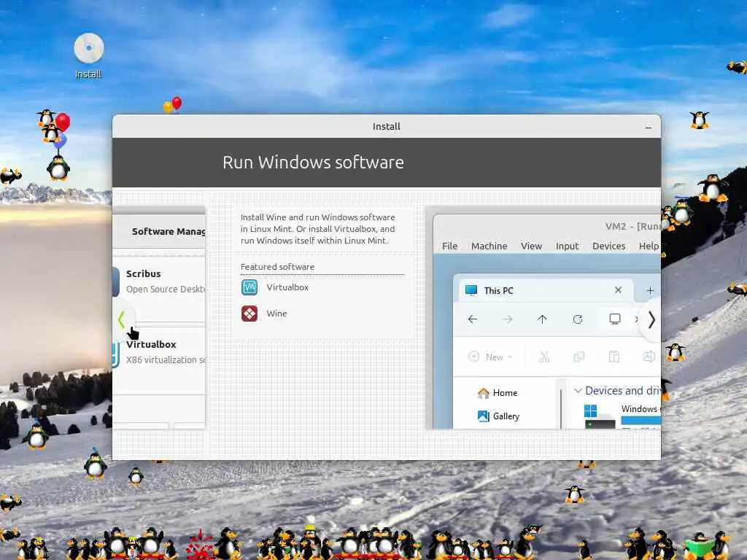Screen dimensions: 747x560
Task: Click the Windows drive icon
Action: coord(599,416)
